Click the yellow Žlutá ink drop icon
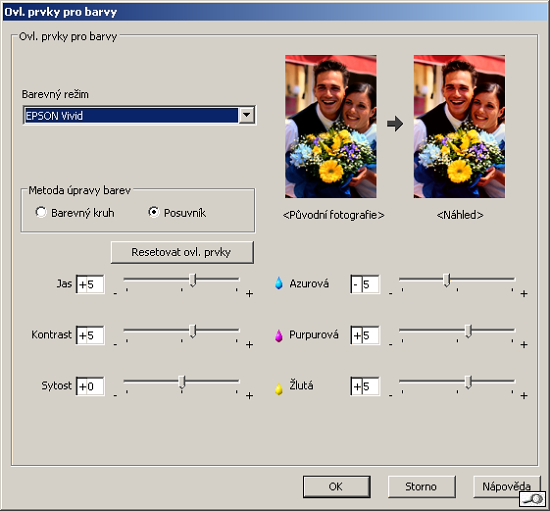 pos(279,389)
